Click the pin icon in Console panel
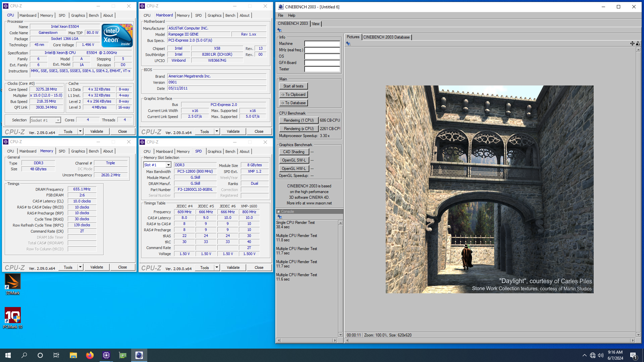Image resolution: width=644 pixels, height=362 pixels. (279, 217)
